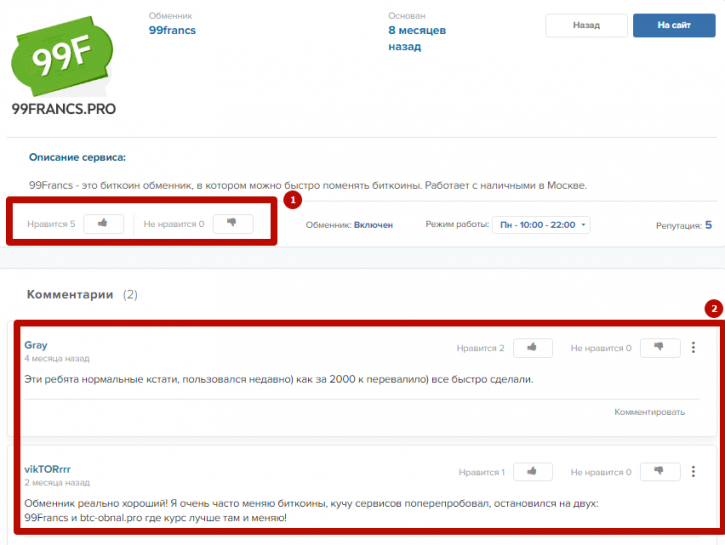Open vikTORrrr's user profile link

tap(47, 469)
